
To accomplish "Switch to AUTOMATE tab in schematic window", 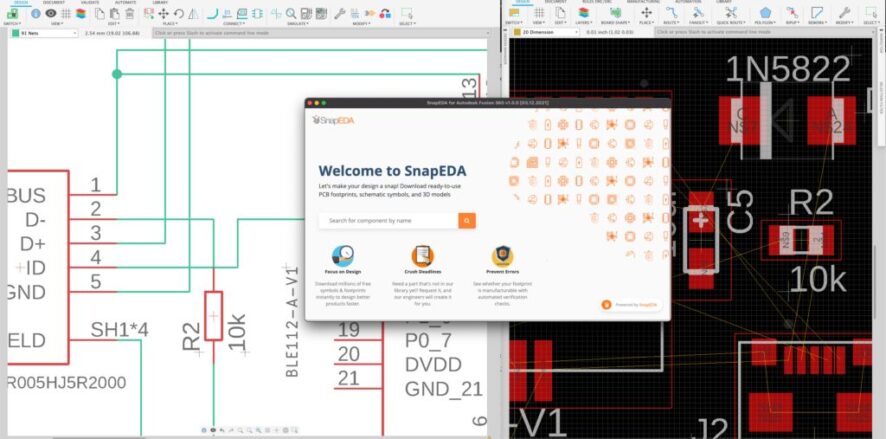I will (125, 2).
